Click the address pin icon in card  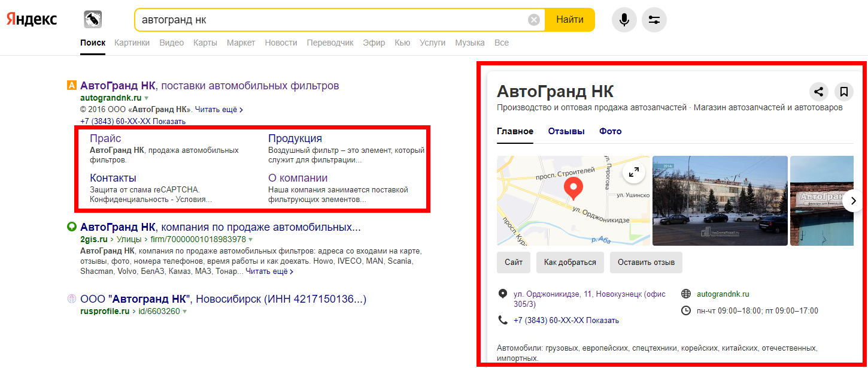503,294
